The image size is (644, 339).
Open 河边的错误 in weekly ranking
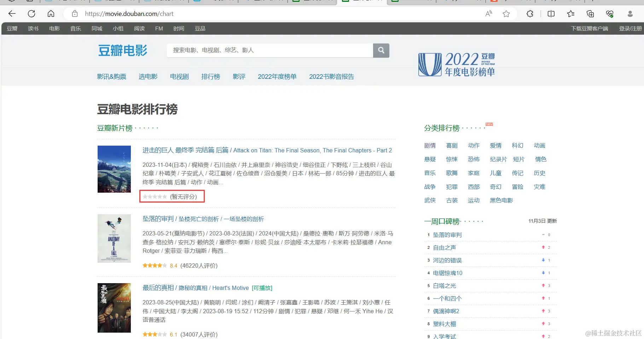447,261
